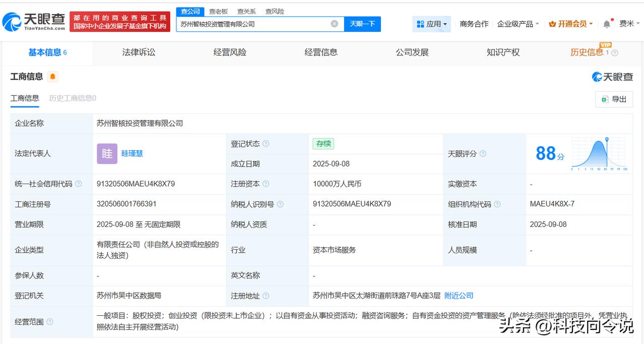
Task: Click the help icon next to 经营范围
Action: (49, 322)
